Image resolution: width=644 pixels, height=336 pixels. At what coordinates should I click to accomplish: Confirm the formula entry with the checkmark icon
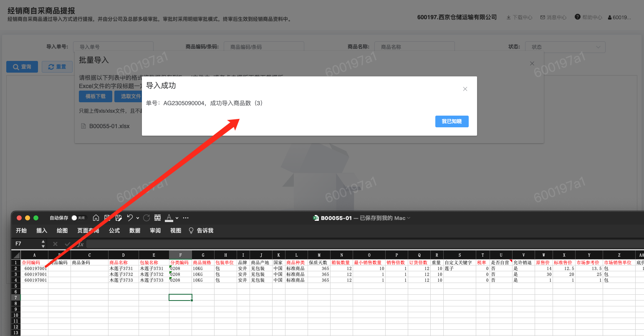(x=67, y=244)
